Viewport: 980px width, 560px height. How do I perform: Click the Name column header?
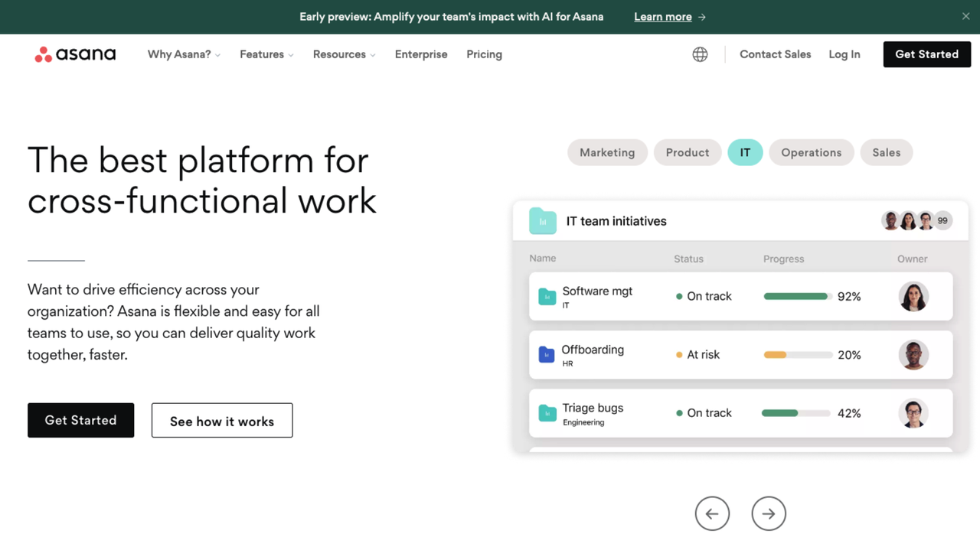tap(543, 259)
